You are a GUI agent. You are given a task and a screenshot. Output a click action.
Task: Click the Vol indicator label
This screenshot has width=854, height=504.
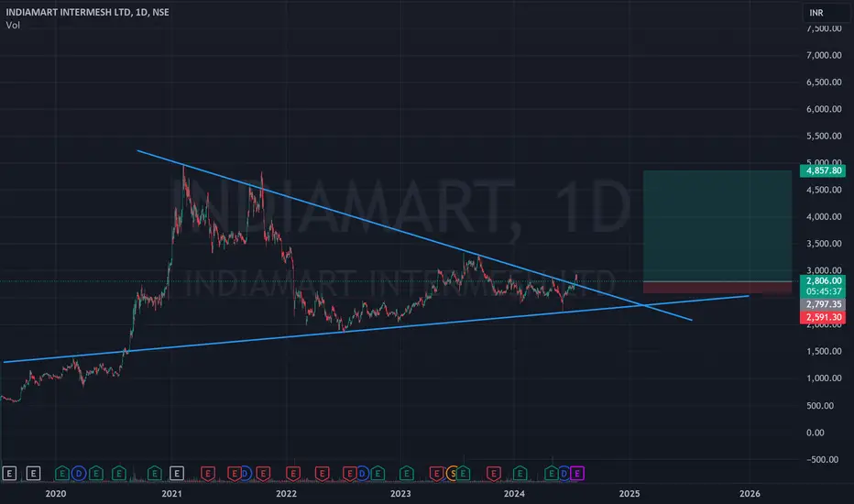pos(13,25)
